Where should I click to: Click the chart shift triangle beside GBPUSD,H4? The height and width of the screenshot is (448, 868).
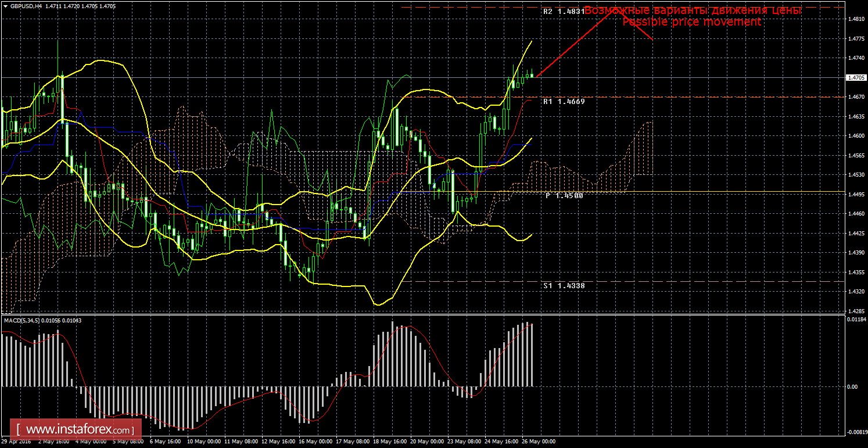coord(6,6)
